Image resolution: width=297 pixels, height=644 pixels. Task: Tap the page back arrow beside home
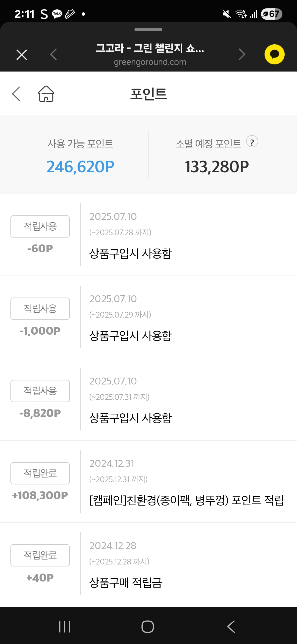(x=16, y=94)
